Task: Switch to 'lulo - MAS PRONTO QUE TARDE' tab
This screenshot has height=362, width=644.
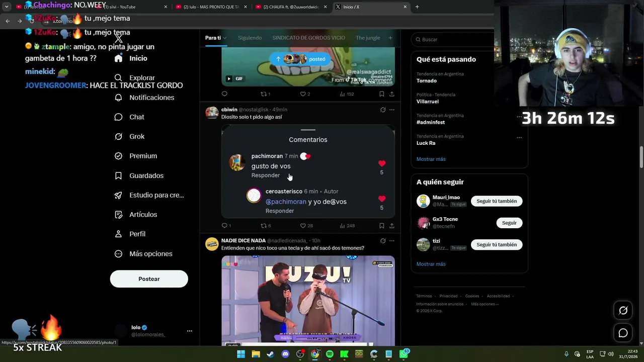Action: 211,7
